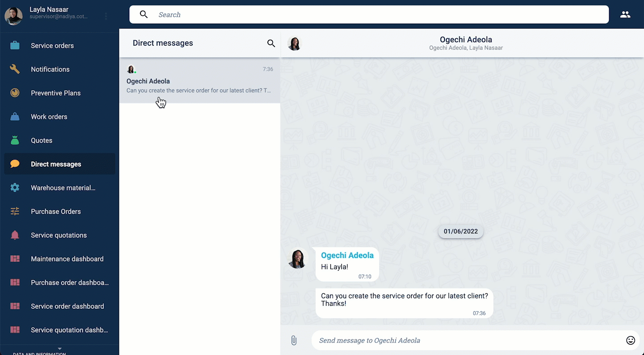Click the Service quotations bell icon

pyautogui.click(x=15, y=235)
